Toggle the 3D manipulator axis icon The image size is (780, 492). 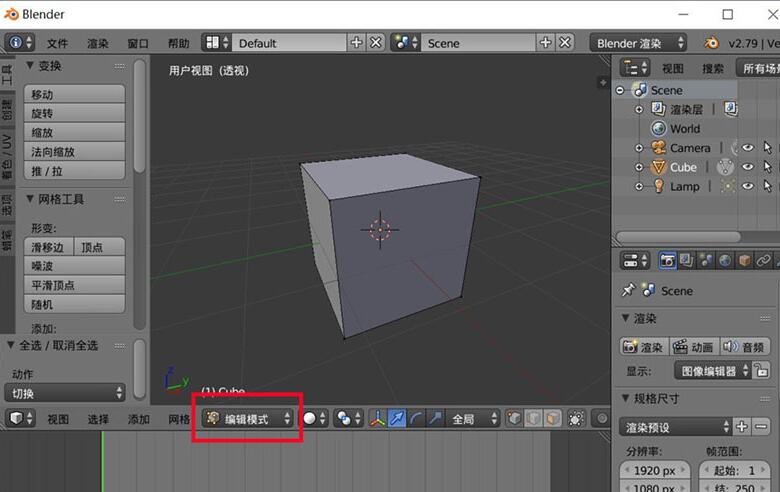(378, 419)
